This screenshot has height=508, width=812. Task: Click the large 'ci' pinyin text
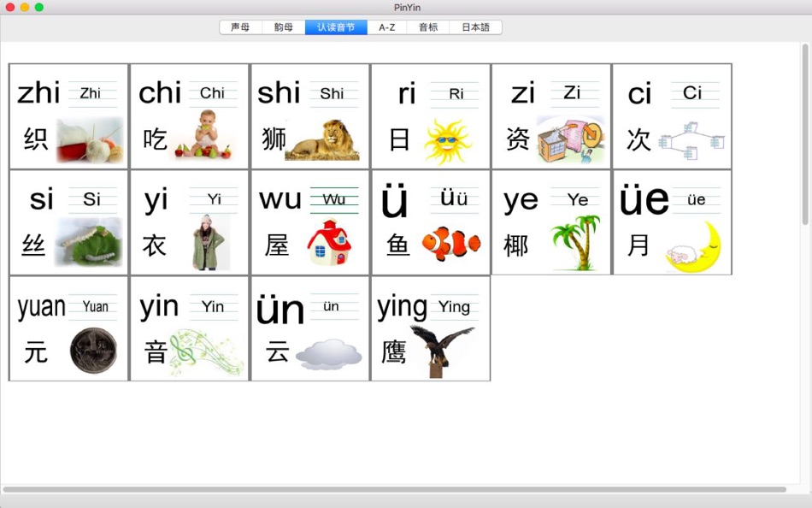pos(639,94)
